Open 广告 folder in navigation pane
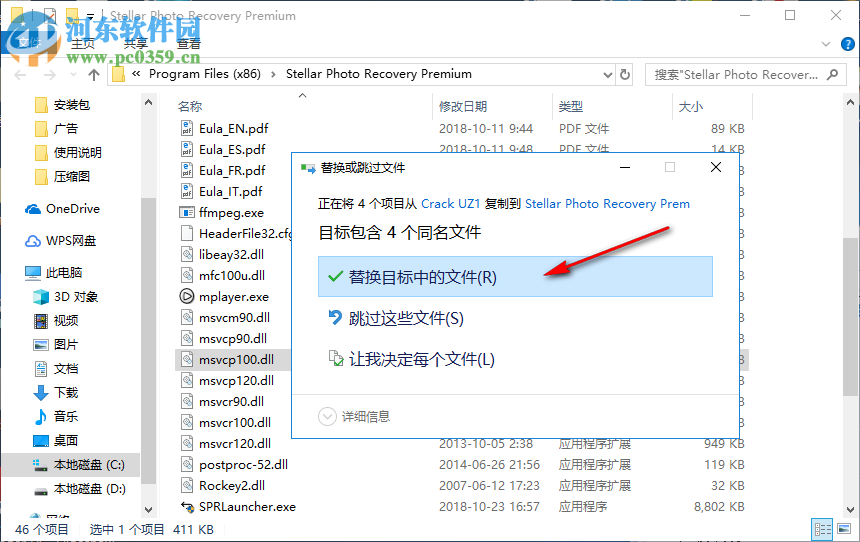The image size is (860, 542). [66, 128]
